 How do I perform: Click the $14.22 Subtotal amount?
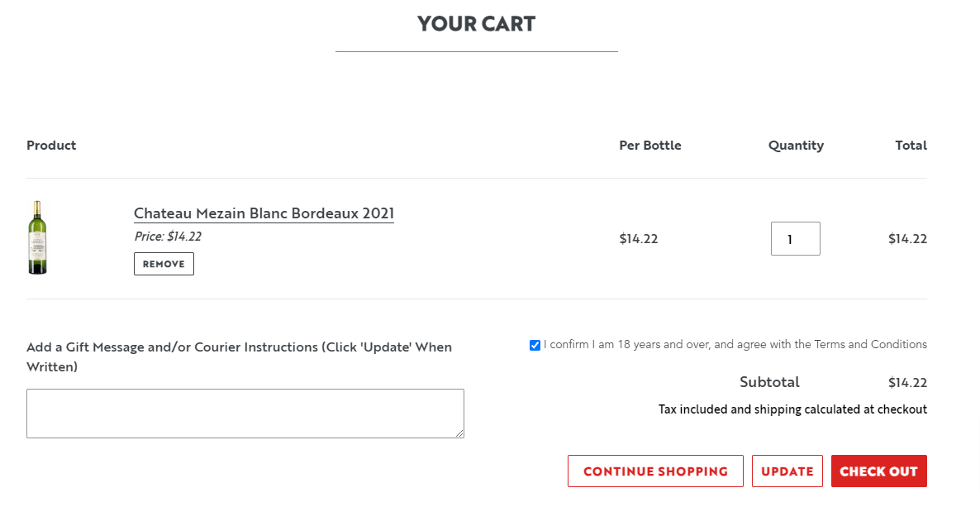(907, 382)
